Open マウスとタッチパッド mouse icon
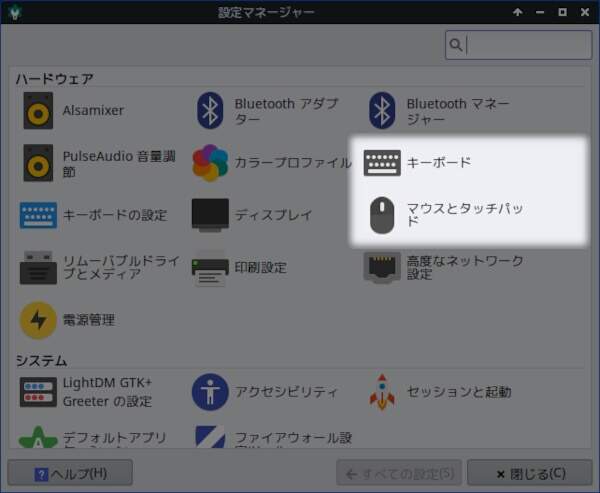The image size is (600, 493). (x=382, y=215)
